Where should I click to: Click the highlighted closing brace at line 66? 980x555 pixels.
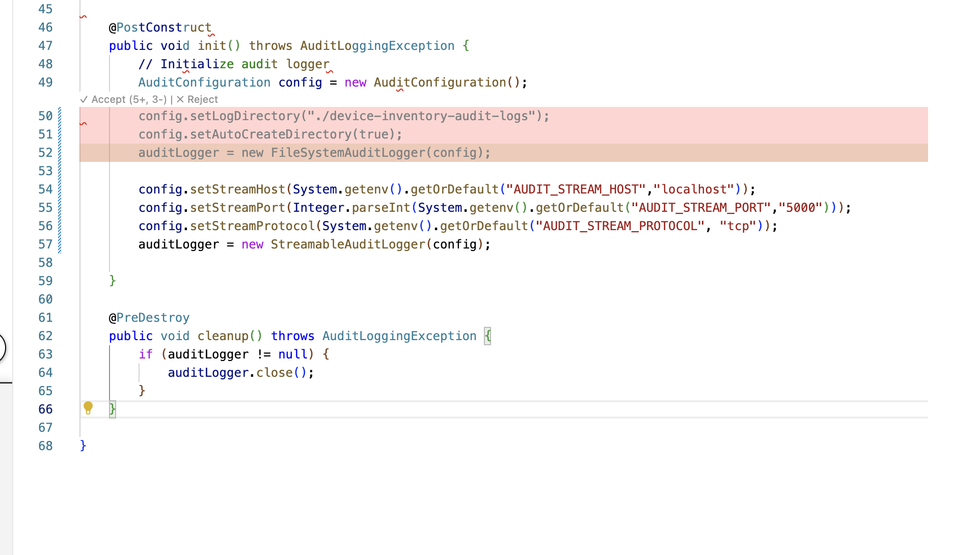click(113, 409)
